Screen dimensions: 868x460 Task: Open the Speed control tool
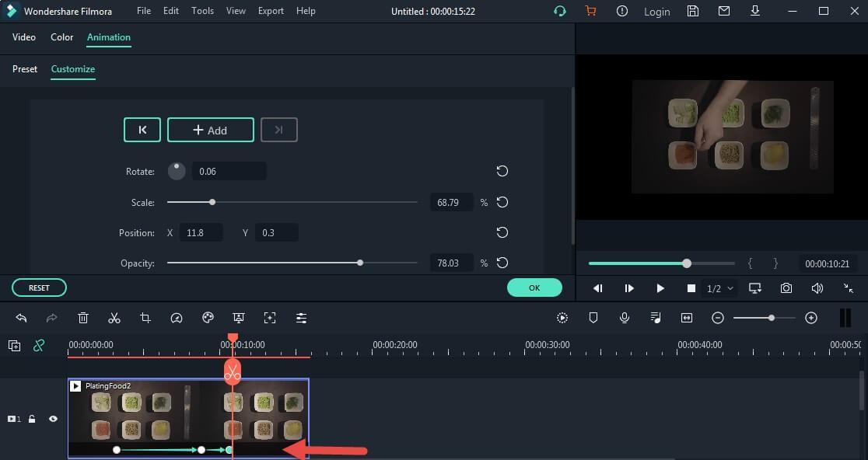(177, 318)
